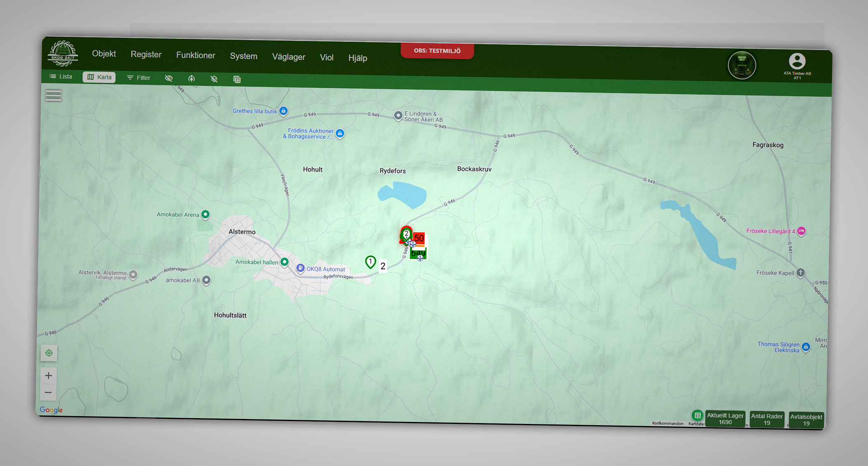Click the Aktuellt Lager 1690 button

pos(725,419)
